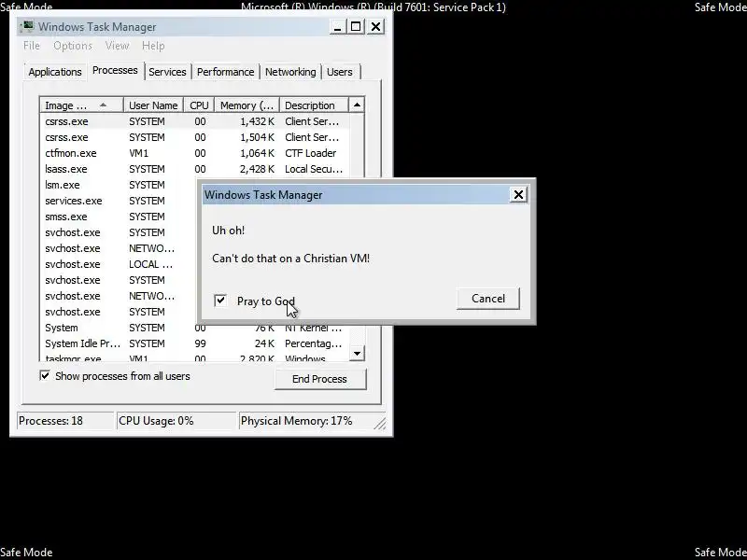Open the File menu
Image resolution: width=747 pixels, height=560 pixels.
[32, 46]
